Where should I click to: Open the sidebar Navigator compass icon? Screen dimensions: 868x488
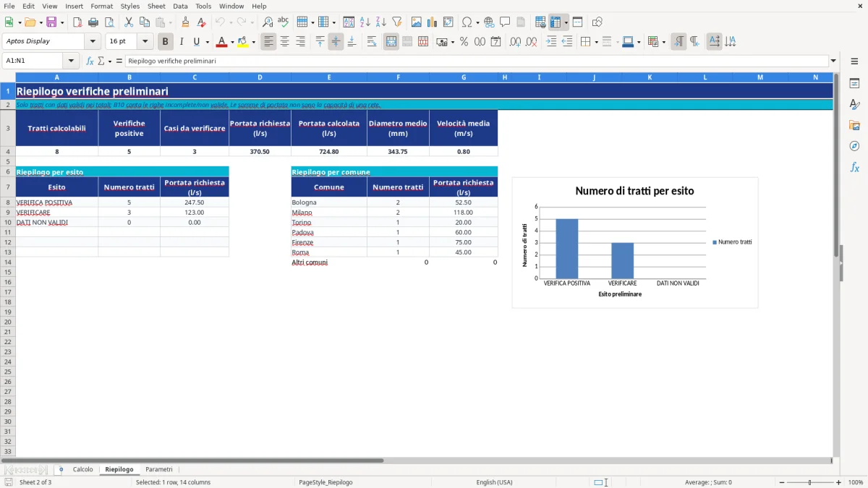pos(854,146)
